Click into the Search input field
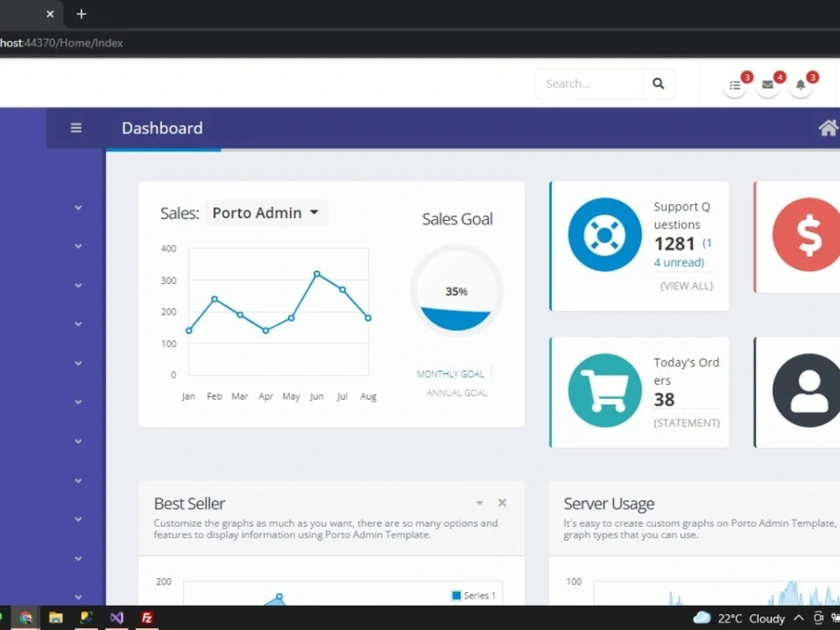This screenshot has width=840, height=630. pos(589,83)
